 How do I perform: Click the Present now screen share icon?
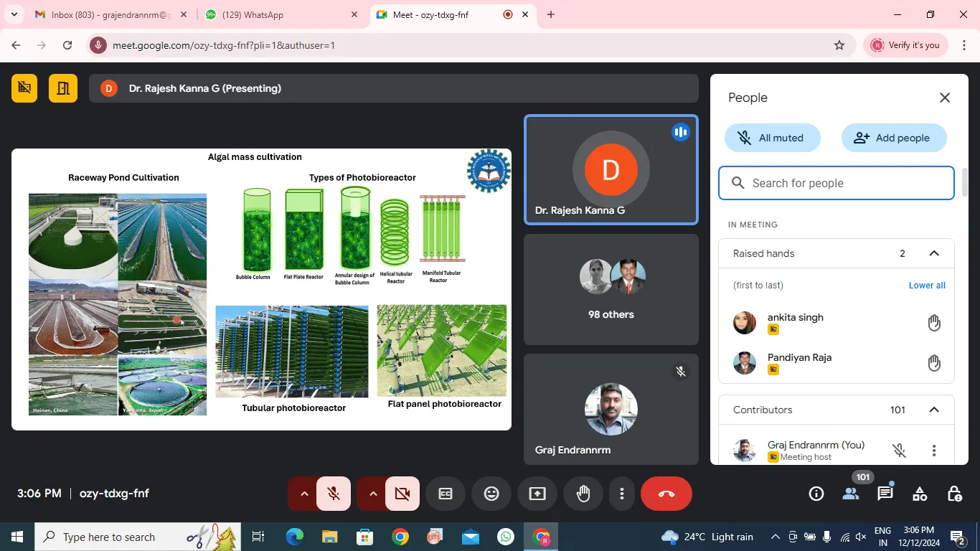point(537,494)
